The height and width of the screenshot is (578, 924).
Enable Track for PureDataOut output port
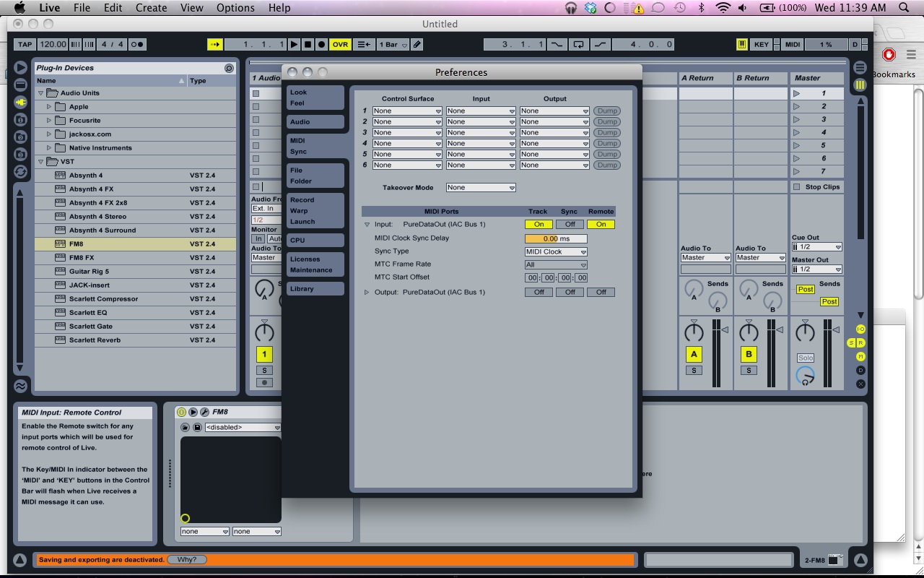point(539,293)
